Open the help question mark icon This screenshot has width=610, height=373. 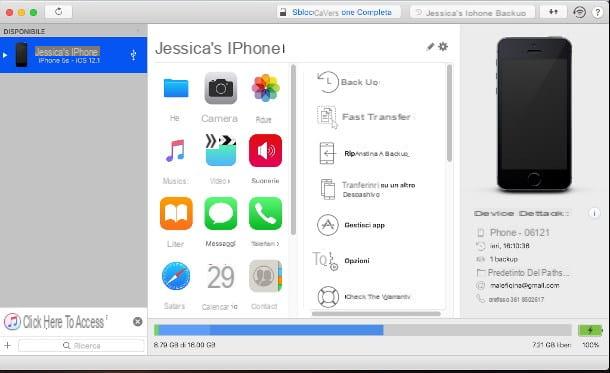click(598, 12)
